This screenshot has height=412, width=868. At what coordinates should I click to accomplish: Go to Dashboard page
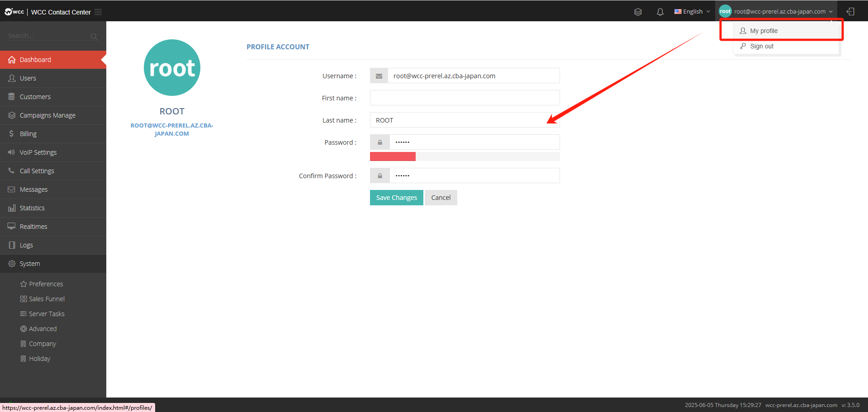point(53,60)
